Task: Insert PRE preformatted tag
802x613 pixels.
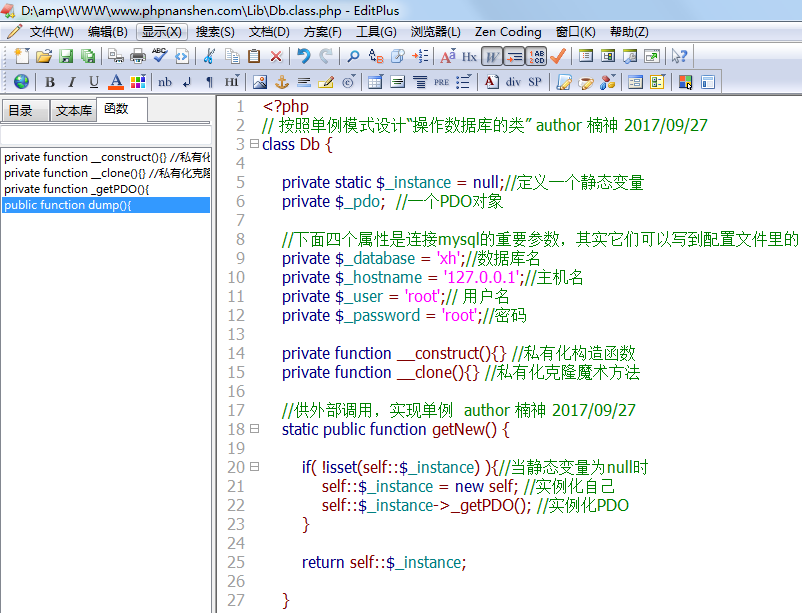Action: click(x=441, y=82)
